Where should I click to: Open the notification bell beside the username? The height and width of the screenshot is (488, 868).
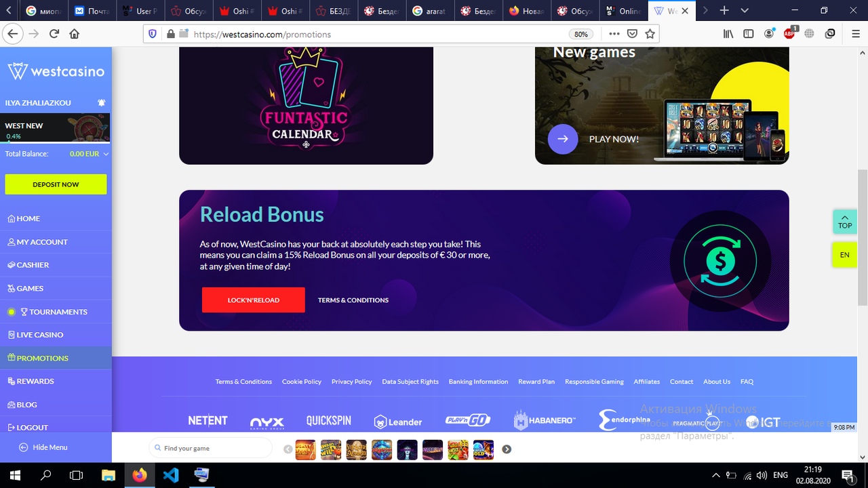click(x=101, y=103)
